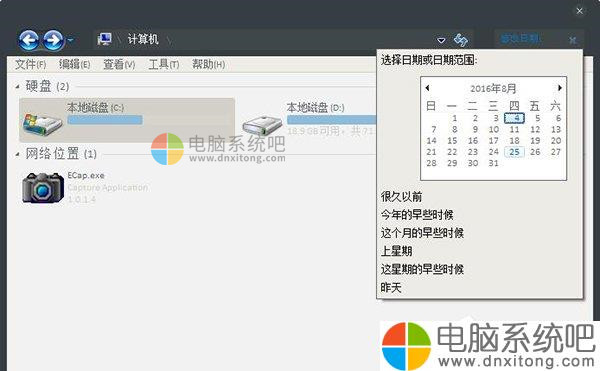Pick date 20 in the calendar
600x371 pixels.
[x=556, y=141]
